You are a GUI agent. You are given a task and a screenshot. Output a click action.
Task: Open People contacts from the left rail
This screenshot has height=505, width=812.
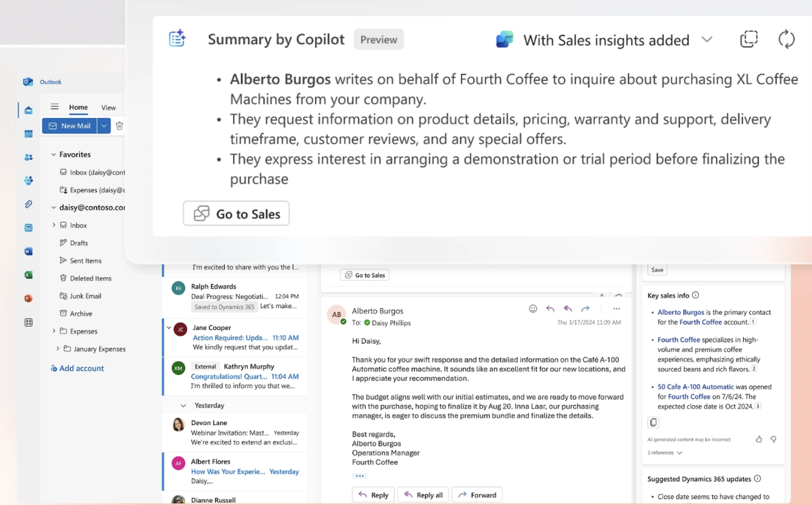[x=28, y=157]
